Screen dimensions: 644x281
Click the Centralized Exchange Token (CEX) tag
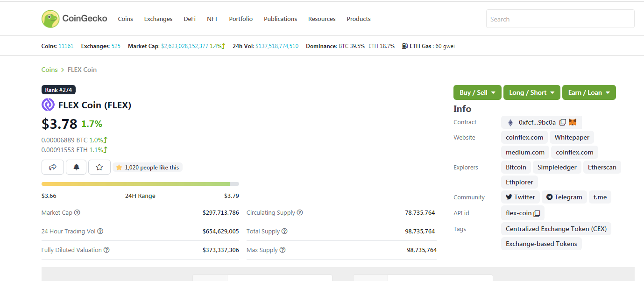556,229
